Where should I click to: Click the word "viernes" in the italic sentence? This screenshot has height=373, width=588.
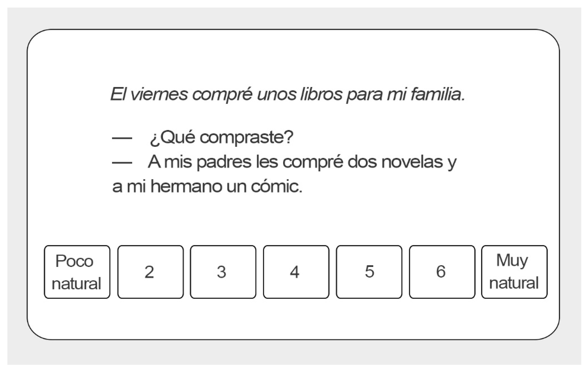tap(159, 94)
